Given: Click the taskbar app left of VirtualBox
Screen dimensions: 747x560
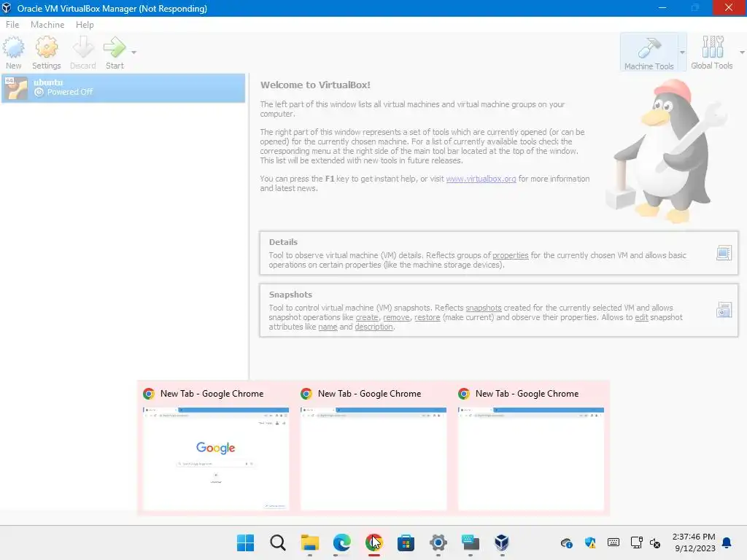Looking at the screenshot, I should (471, 542).
